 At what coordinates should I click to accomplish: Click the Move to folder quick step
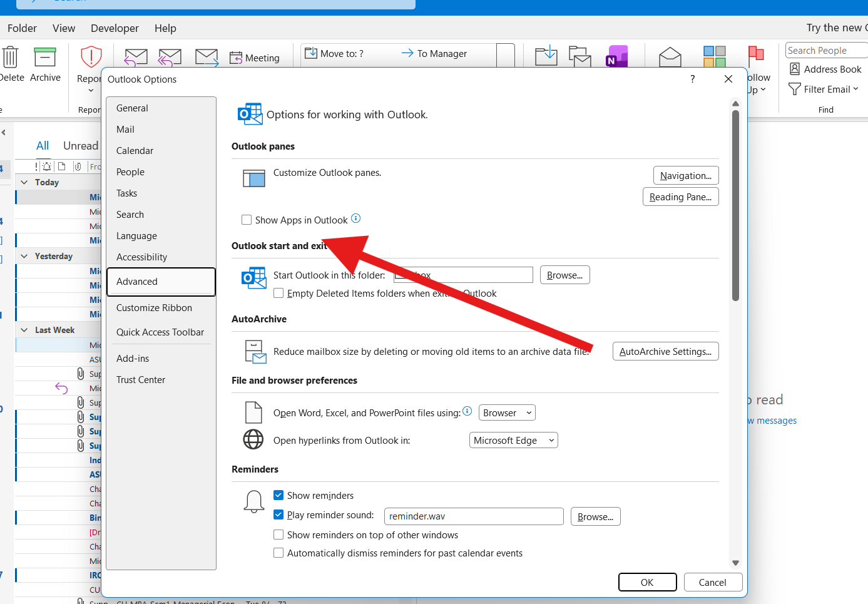334,54
